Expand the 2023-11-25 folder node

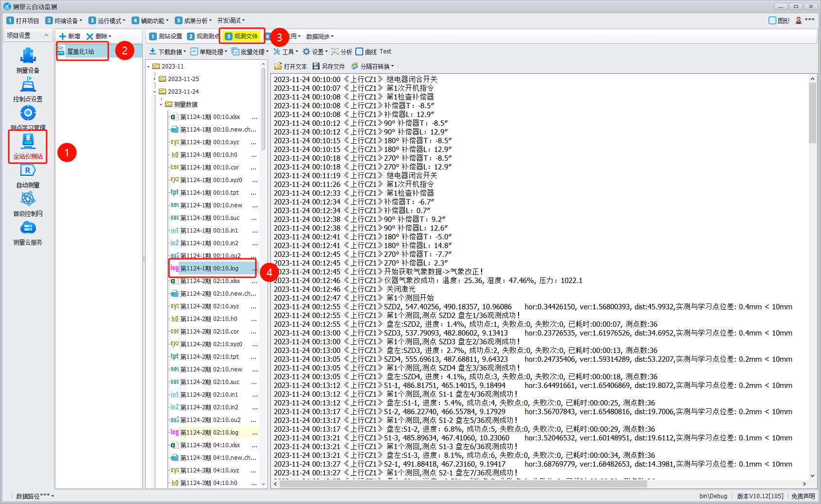(x=155, y=79)
